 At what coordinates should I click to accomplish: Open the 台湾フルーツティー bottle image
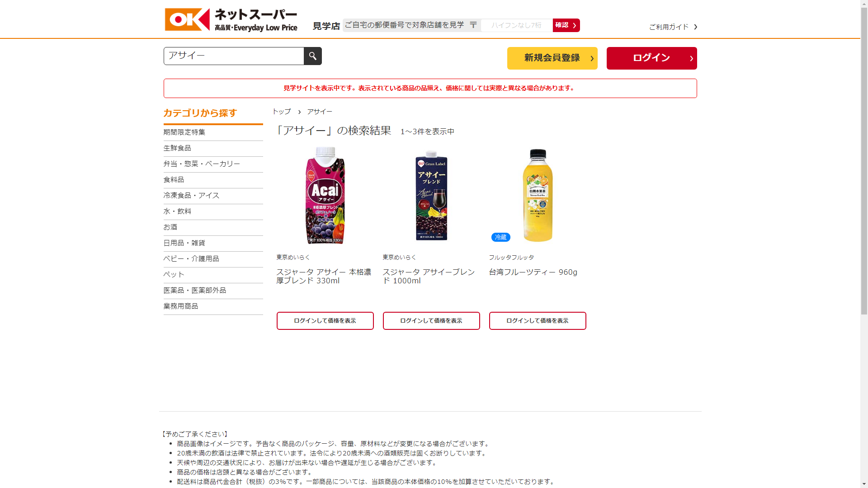538,195
